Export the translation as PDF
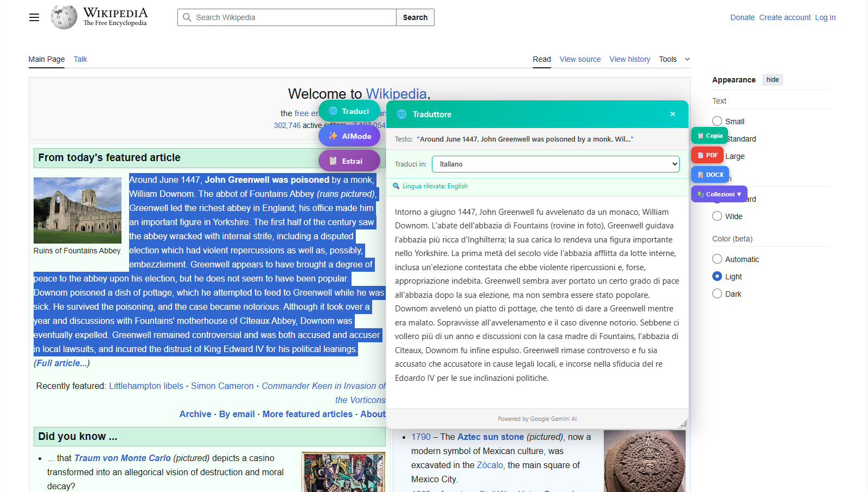Viewport: 868px width, 492px height. (x=701, y=155)
